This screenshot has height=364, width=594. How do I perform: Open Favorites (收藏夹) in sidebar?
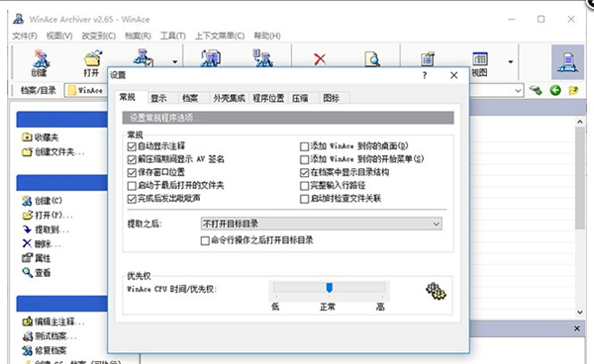pos(41,136)
